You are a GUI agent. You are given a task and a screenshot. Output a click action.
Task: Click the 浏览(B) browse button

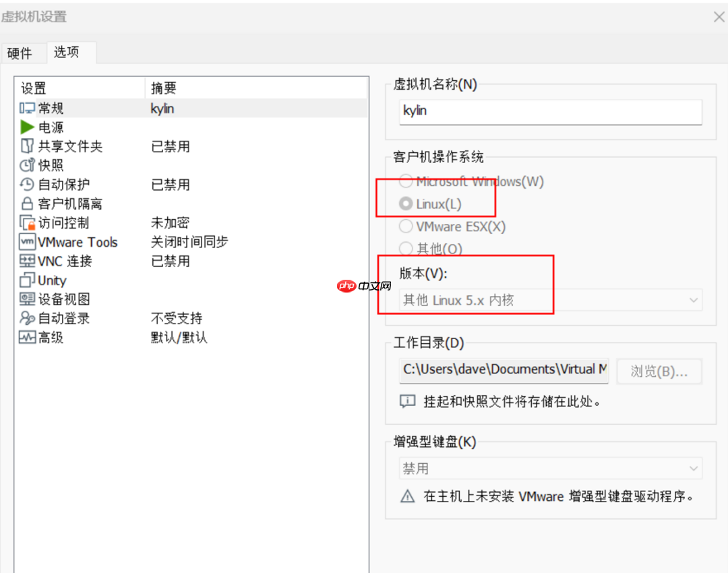[659, 371]
